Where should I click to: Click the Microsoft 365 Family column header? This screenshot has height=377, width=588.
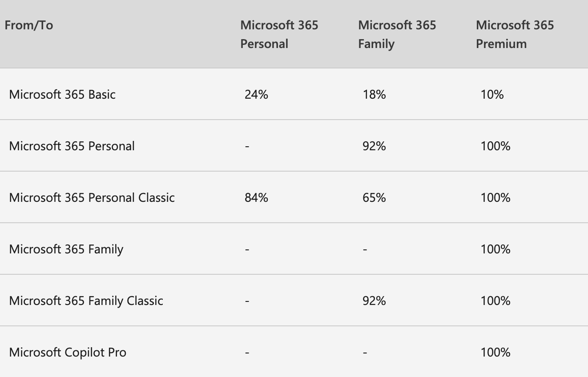click(x=397, y=34)
